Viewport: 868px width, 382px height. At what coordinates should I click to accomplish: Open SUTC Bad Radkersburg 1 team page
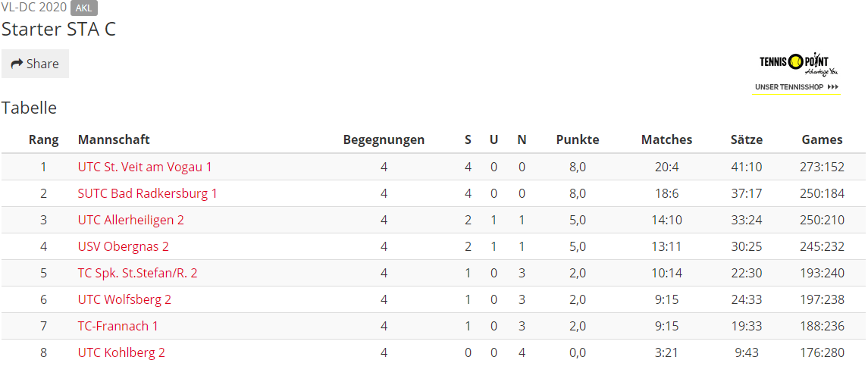tap(147, 193)
